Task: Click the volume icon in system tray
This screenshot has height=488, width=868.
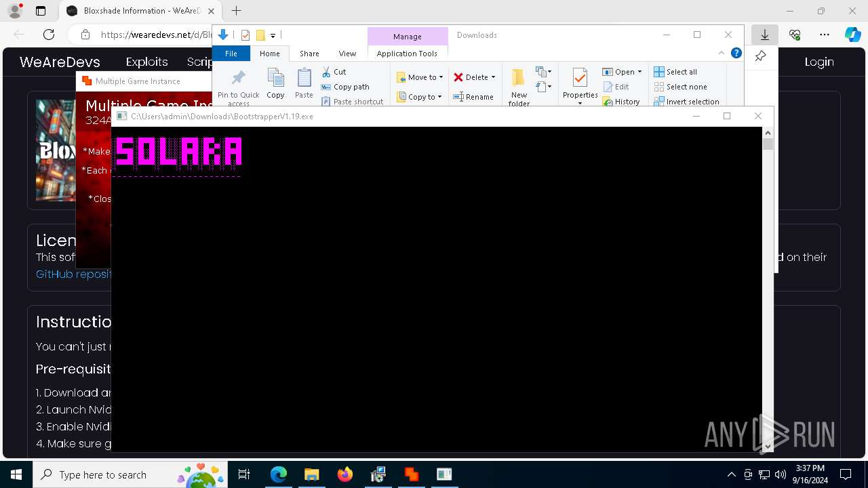Action: click(x=781, y=474)
